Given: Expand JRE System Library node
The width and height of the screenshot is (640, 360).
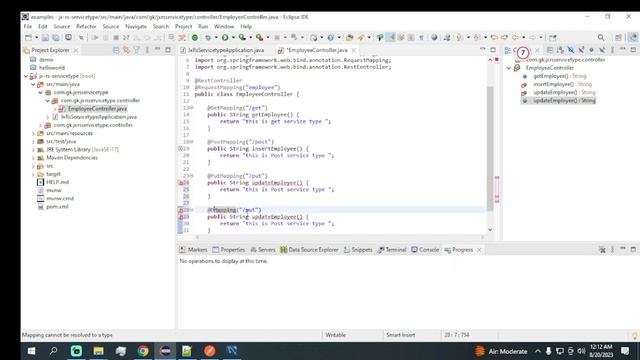Looking at the screenshot, I should (33, 149).
